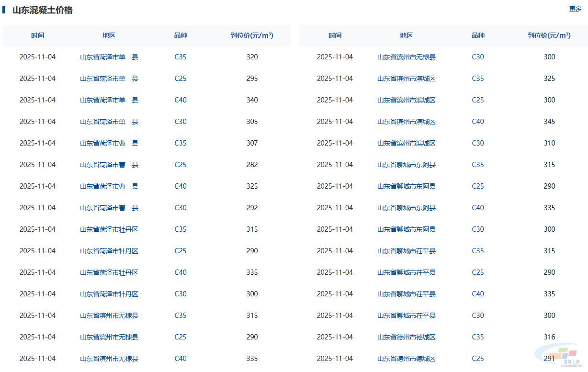Open C40 grade link priced at 345
The height and width of the screenshot is (372, 588).
(478, 122)
